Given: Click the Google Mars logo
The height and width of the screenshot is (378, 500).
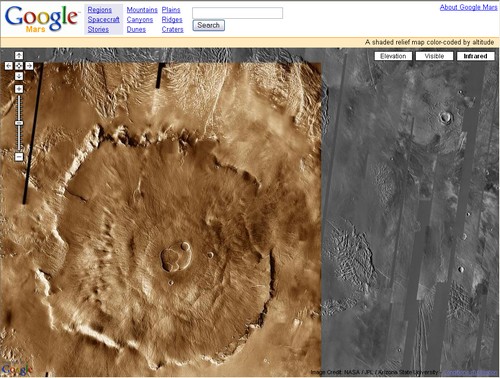Looking at the screenshot, I should point(41,19).
